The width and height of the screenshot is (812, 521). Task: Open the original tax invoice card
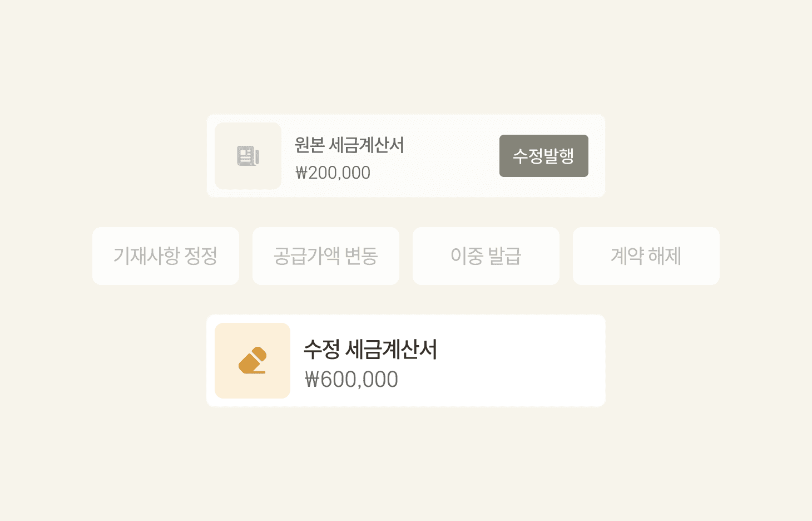click(406, 156)
